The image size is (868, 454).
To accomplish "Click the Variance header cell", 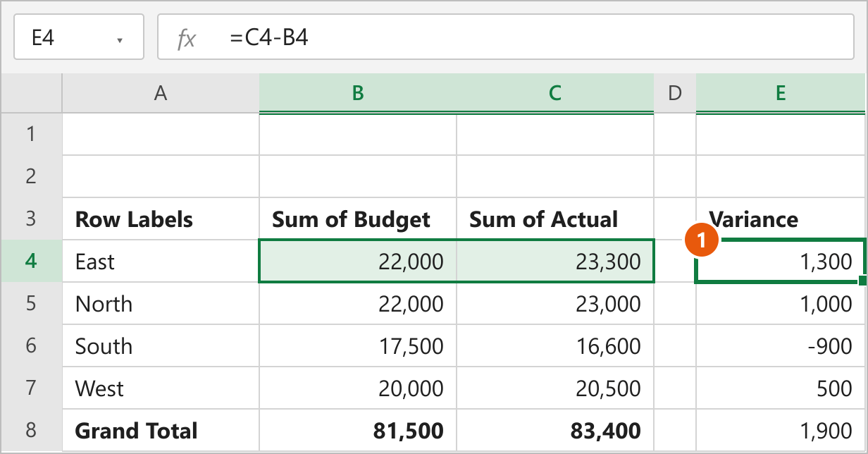I will (781, 219).
